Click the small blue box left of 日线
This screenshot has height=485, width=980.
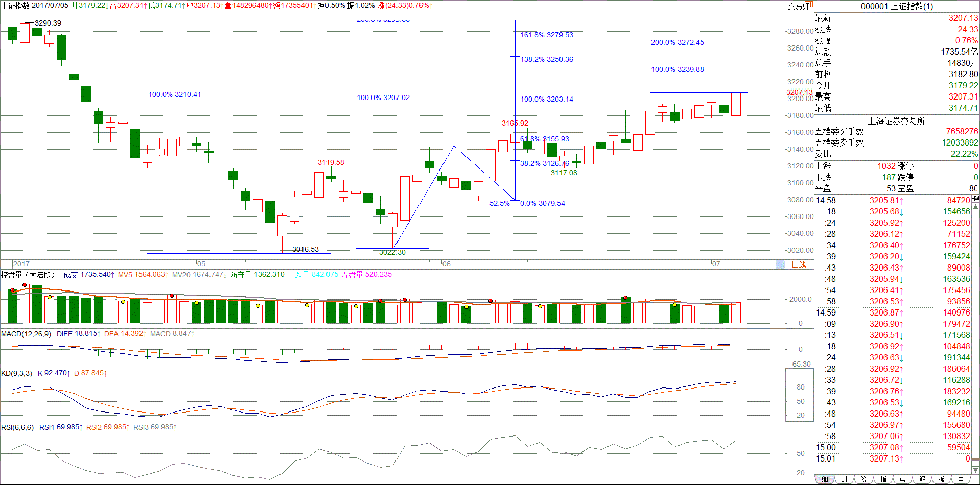pyautogui.click(x=780, y=264)
